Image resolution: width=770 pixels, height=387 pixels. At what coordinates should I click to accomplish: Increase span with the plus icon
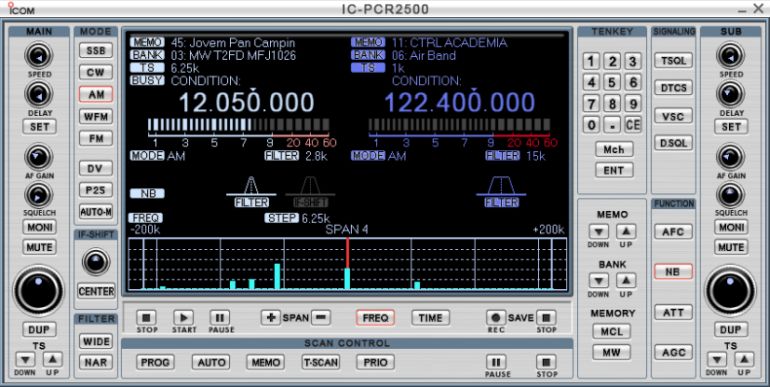[x=271, y=318]
